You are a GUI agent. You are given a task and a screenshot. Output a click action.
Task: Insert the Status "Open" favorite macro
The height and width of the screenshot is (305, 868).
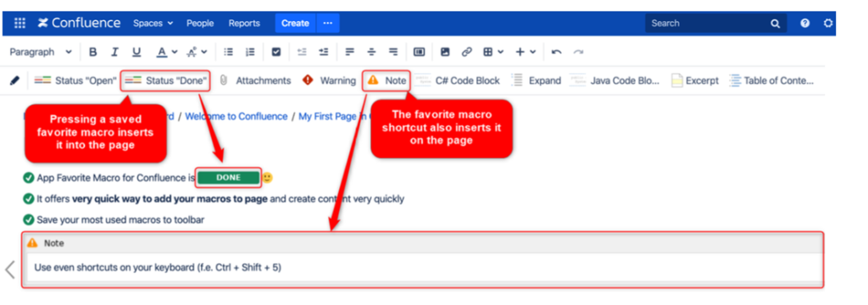(75, 80)
